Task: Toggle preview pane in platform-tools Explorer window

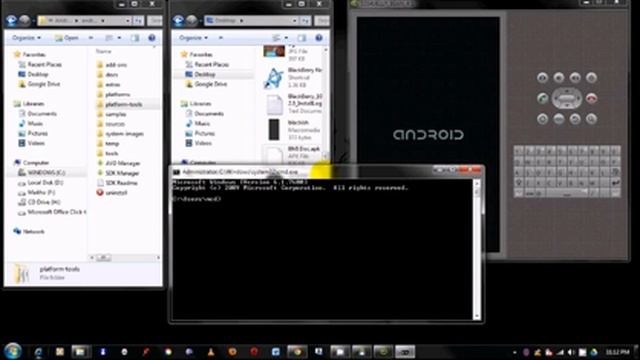Action: pyautogui.click(x=135, y=38)
